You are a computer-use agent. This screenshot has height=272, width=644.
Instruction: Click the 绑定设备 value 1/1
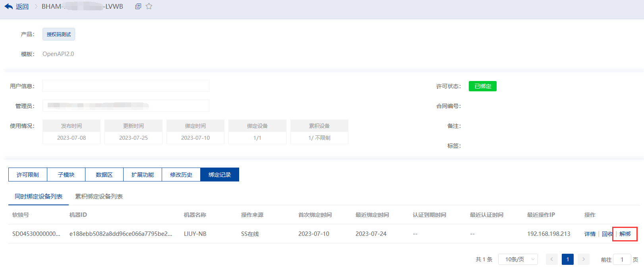[x=257, y=138]
